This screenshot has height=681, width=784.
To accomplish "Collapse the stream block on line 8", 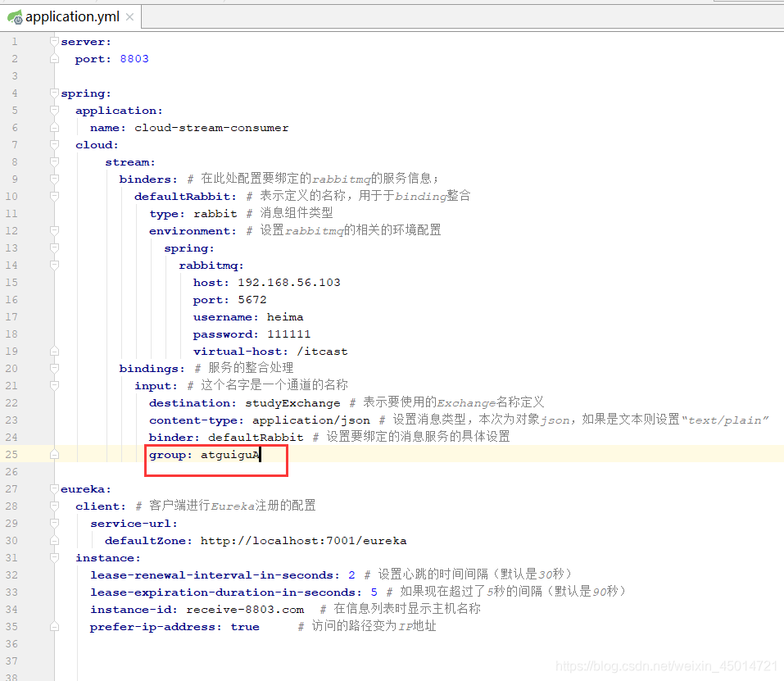I will tap(55, 162).
